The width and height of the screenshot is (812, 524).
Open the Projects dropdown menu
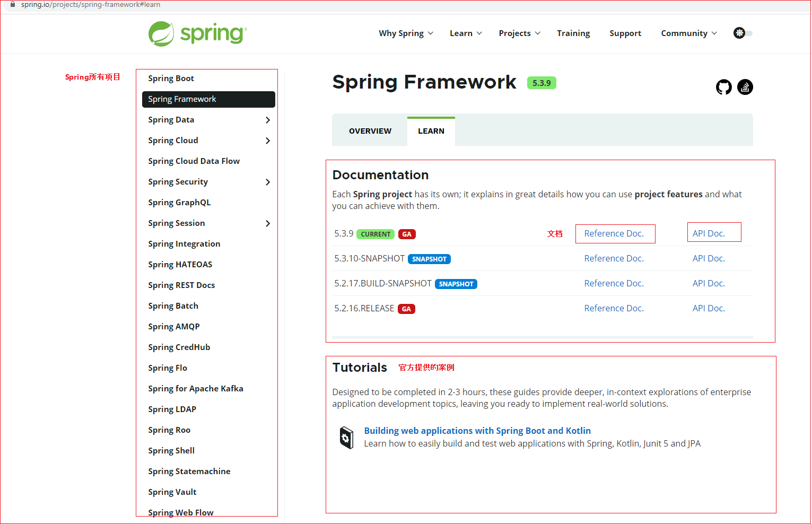pyautogui.click(x=519, y=33)
